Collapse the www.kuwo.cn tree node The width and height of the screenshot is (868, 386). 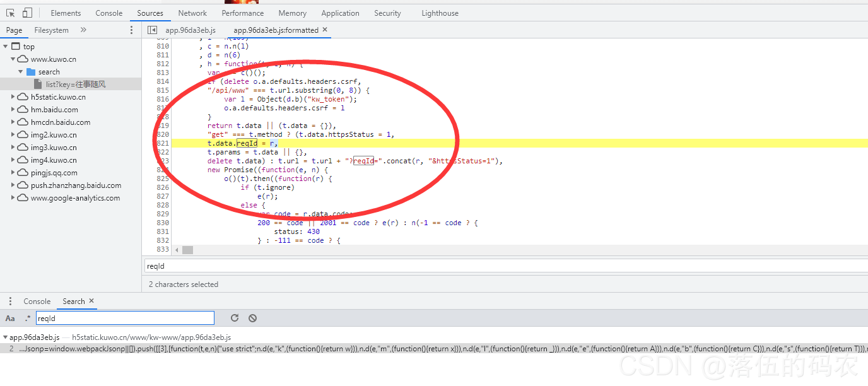coord(13,59)
